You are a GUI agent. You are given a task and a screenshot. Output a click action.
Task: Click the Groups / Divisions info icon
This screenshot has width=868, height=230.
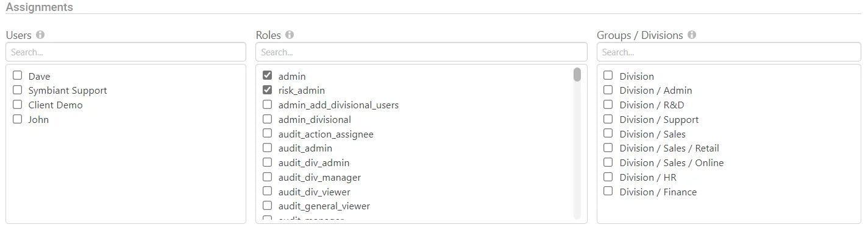point(692,35)
